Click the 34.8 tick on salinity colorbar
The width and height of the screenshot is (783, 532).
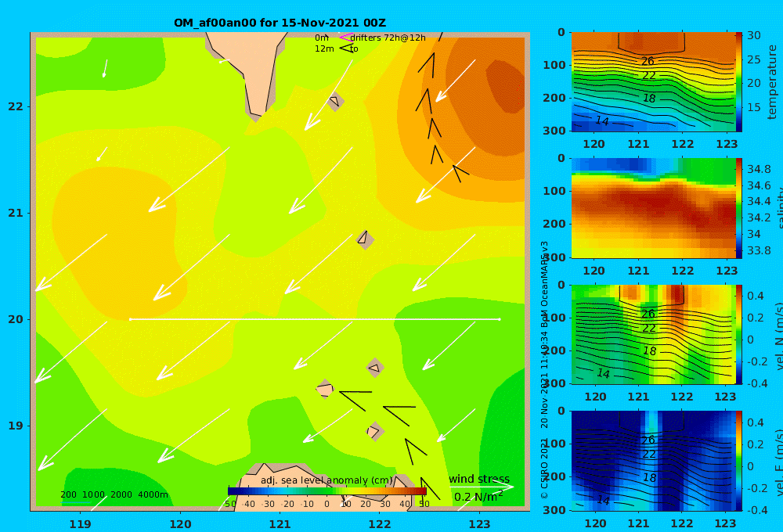[x=759, y=169]
